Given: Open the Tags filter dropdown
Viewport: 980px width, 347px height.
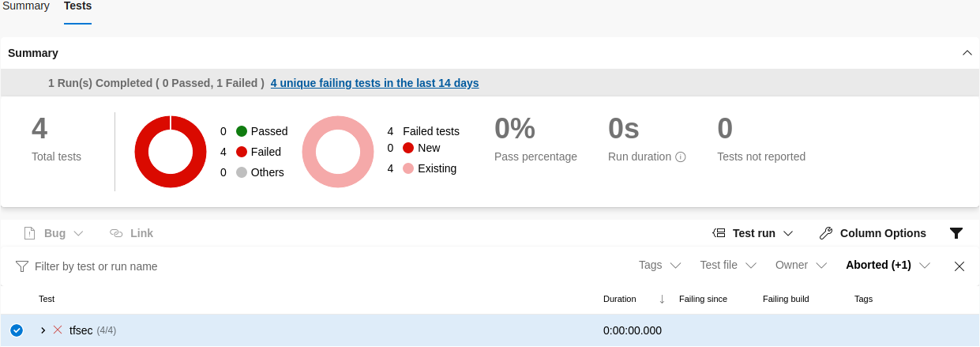Looking at the screenshot, I should (659, 266).
